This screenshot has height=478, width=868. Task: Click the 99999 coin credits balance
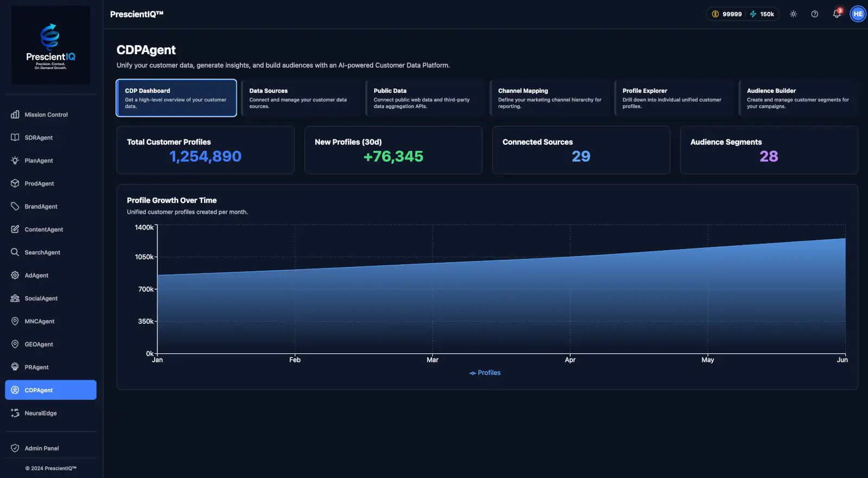coord(727,14)
